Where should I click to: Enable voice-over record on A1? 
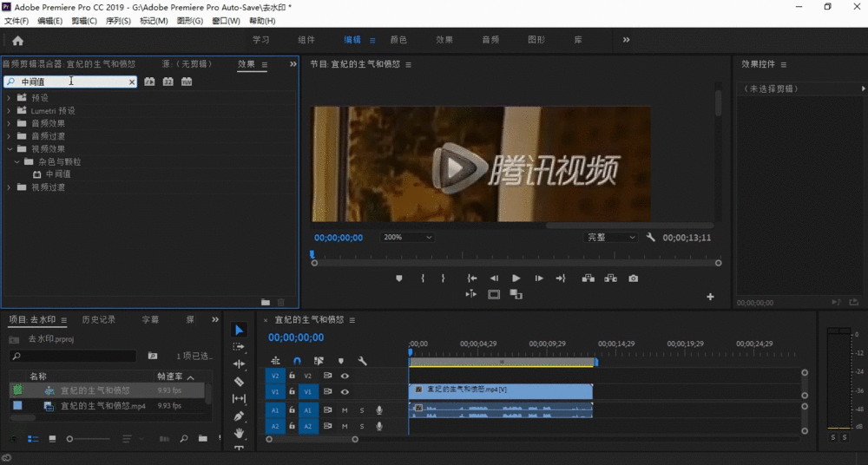(x=379, y=410)
